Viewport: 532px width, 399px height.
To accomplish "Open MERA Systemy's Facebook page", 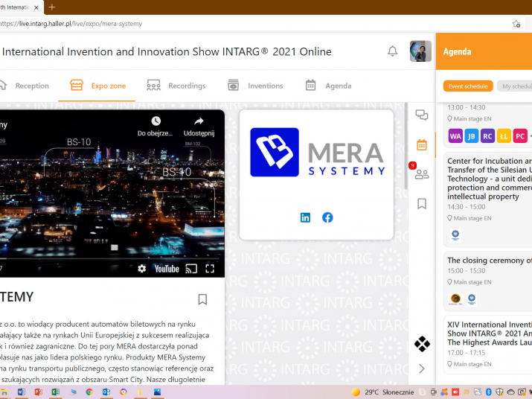I will click(x=327, y=217).
